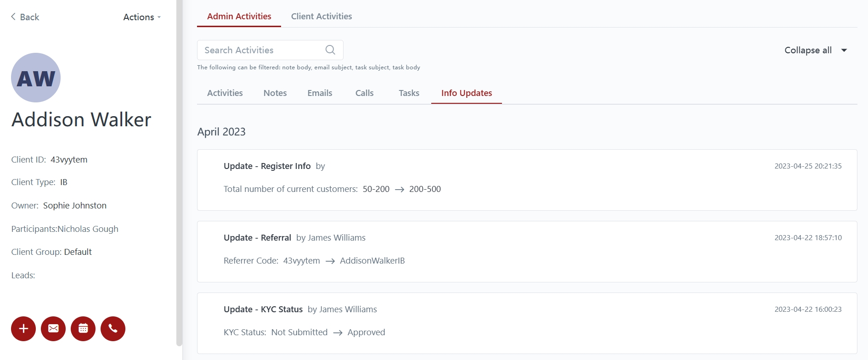Click the Collapse all button text
The height and width of the screenshot is (360, 868).
[x=808, y=51]
